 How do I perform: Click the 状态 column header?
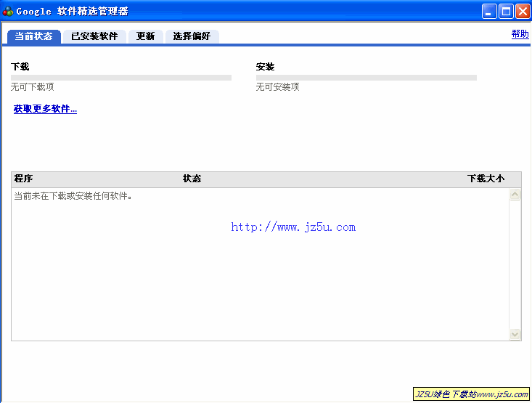tap(192, 179)
